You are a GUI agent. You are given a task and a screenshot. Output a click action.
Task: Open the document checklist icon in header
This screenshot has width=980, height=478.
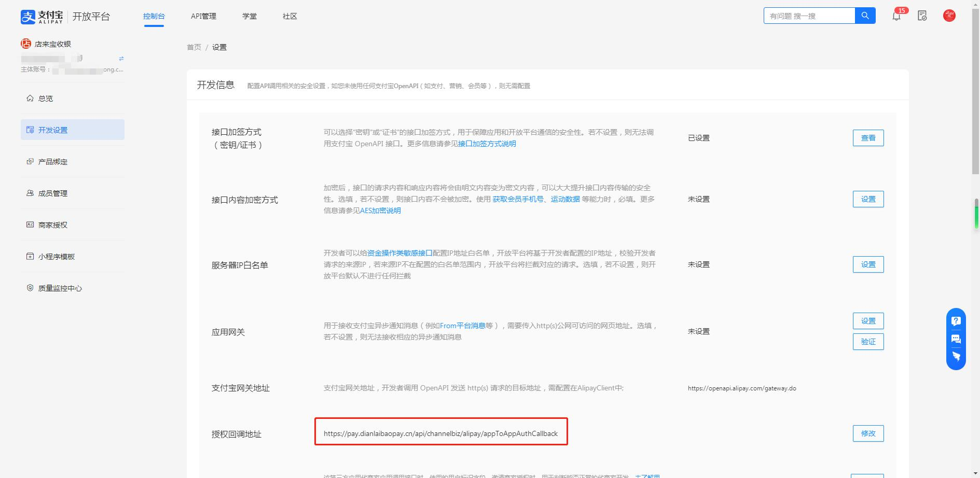tap(922, 16)
